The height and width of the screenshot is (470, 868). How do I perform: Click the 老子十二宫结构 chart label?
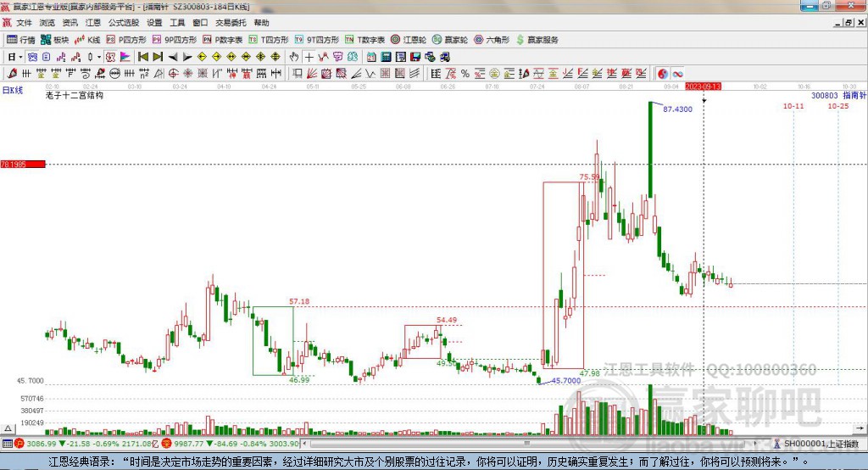pos(75,95)
